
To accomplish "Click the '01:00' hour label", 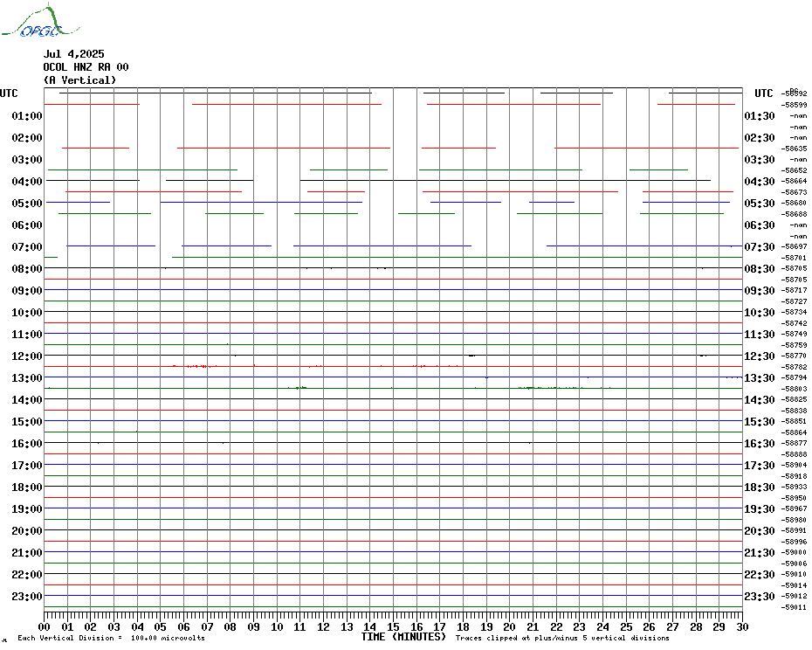I will 27,115.
